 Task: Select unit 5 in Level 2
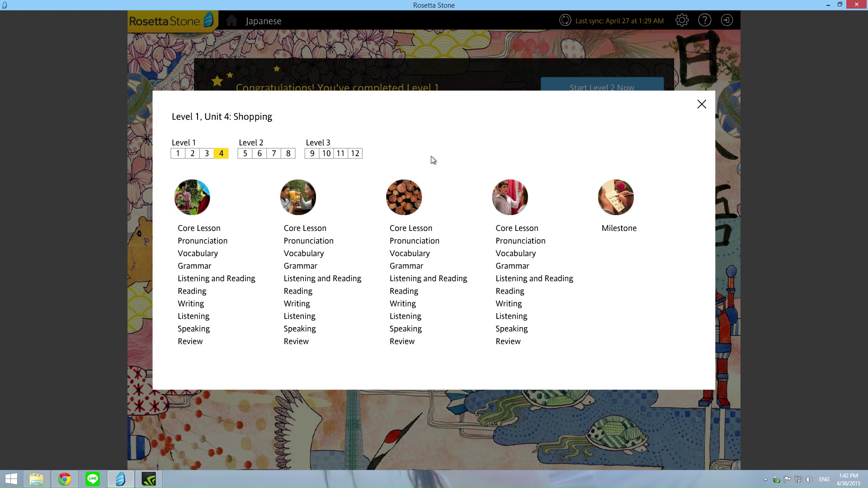[x=245, y=154]
